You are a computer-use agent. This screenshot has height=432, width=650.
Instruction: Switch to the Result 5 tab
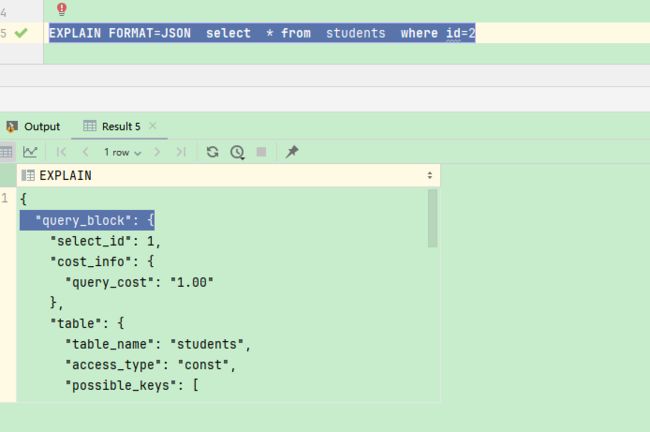(121, 126)
